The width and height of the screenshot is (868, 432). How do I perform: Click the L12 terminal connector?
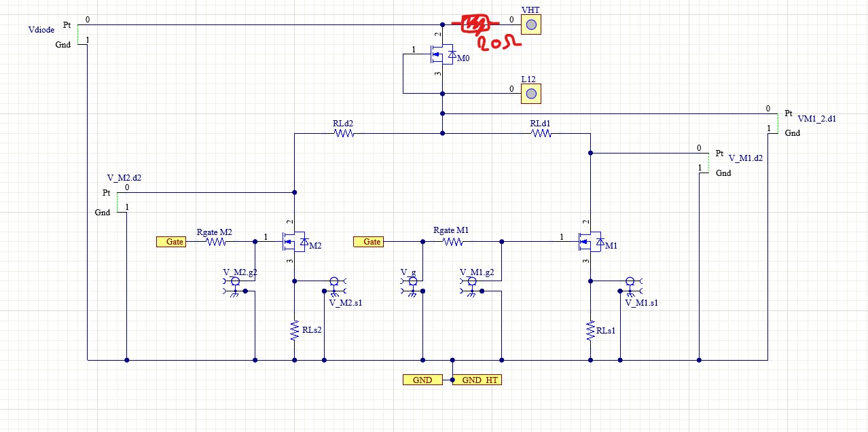[531, 94]
